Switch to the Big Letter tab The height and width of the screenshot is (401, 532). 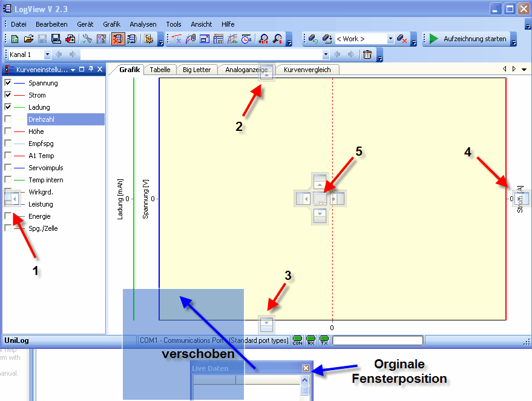pyautogui.click(x=197, y=70)
